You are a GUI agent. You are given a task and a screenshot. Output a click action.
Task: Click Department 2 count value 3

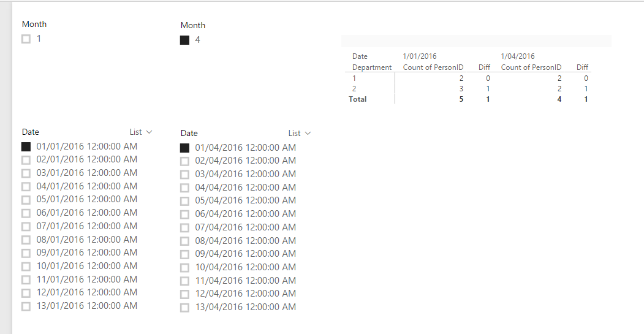coord(461,89)
